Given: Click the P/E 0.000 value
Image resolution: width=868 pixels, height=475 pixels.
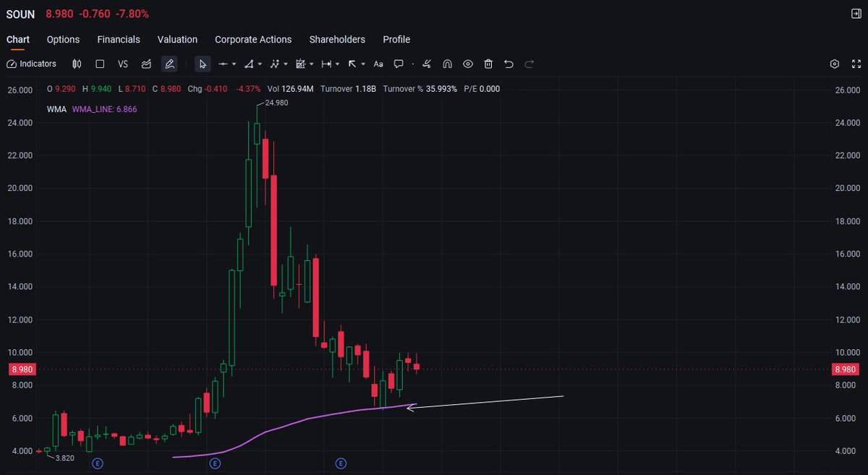Looking at the screenshot, I should 482,89.
